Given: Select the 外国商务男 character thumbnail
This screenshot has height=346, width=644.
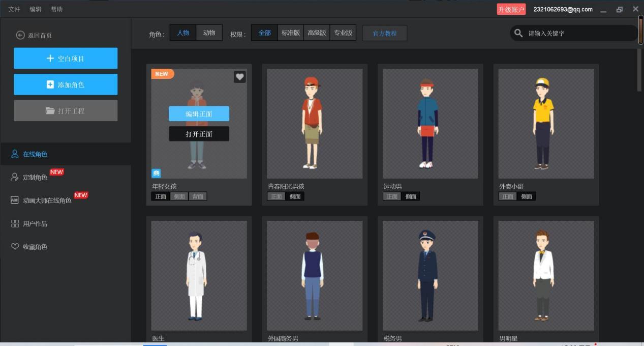Looking at the screenshot, I should 315,275.
